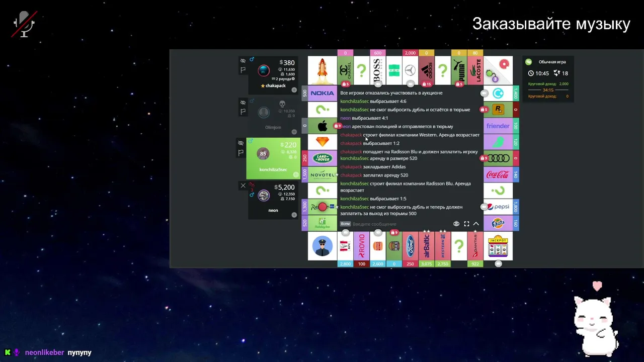
Task: Click 'neon выбрасывает 4:1' chat line
Action: point(364,118)
